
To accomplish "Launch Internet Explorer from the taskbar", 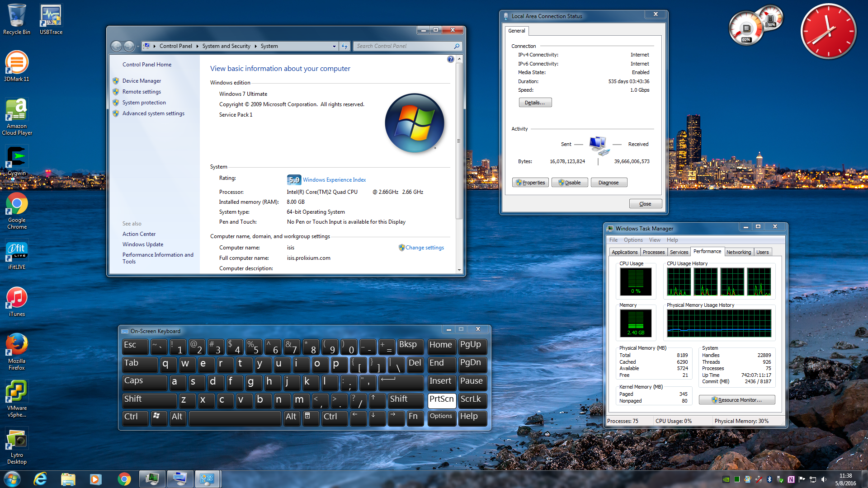I will [x=40, y=479].
